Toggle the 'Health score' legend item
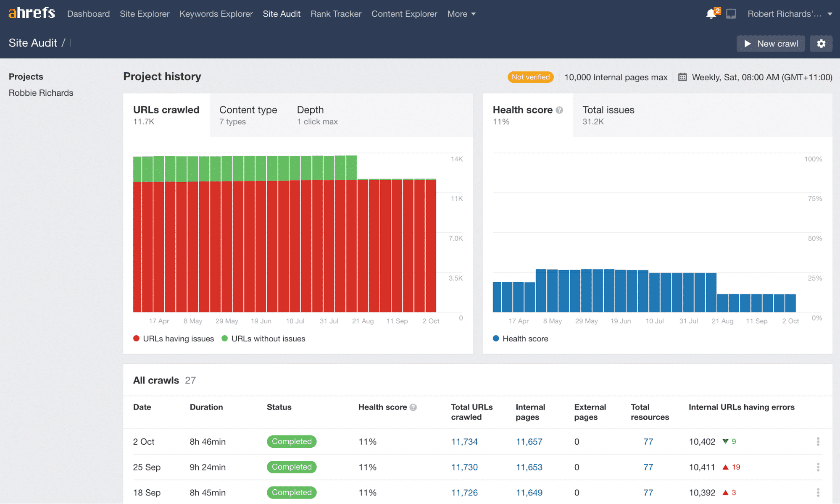This screenshot has height=504, width=840. point(520,339)
